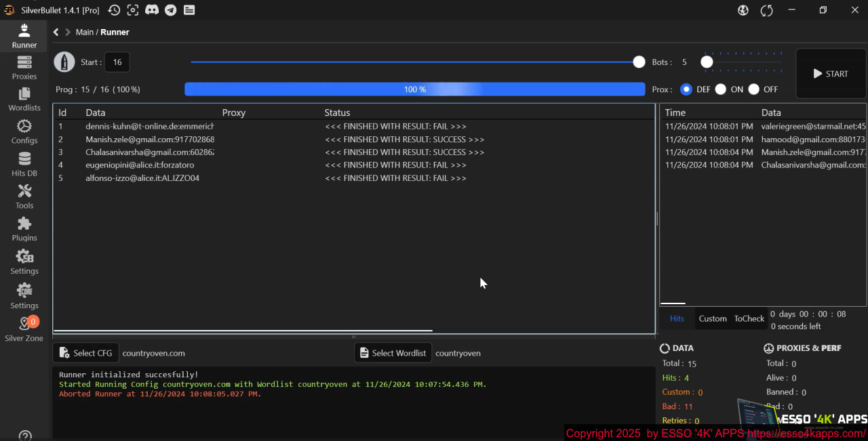This screenshot has height=441, width=868.
Task: Click the Start value input field
Action: [117, 62]
